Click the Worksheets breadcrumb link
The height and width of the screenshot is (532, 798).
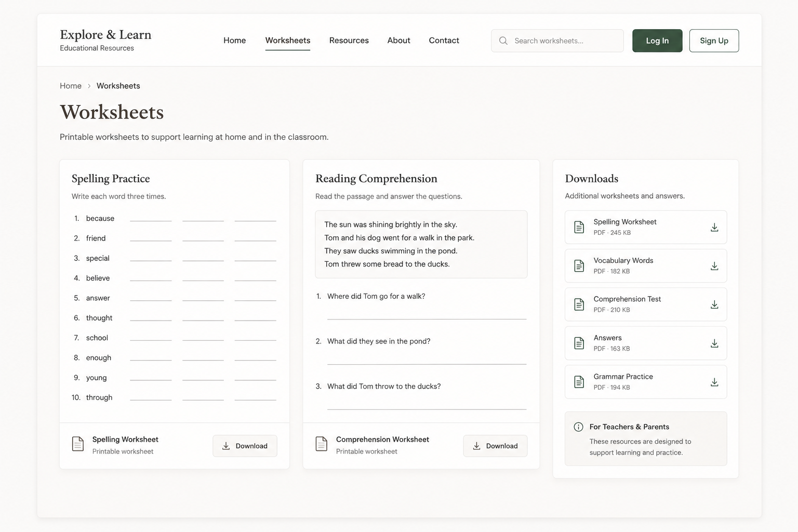pos(118,86)
